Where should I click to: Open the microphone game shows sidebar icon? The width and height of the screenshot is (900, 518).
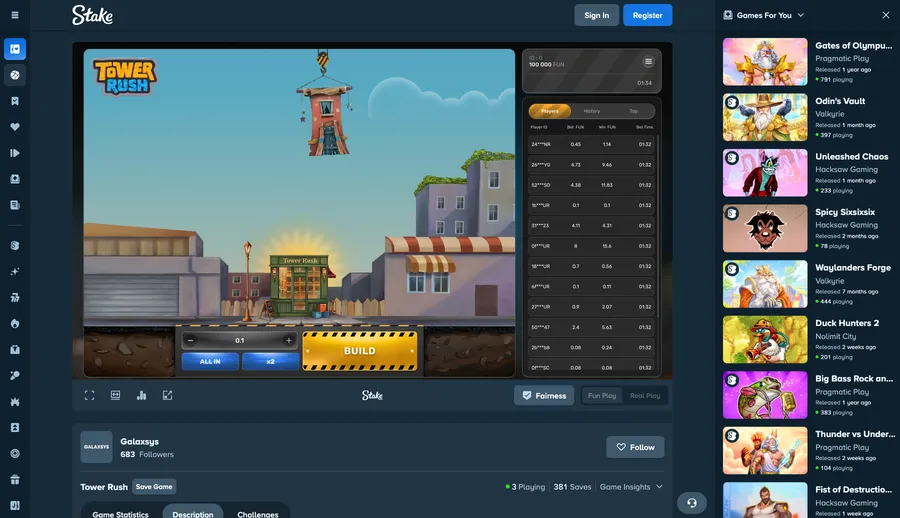click(x=15, y=376)
